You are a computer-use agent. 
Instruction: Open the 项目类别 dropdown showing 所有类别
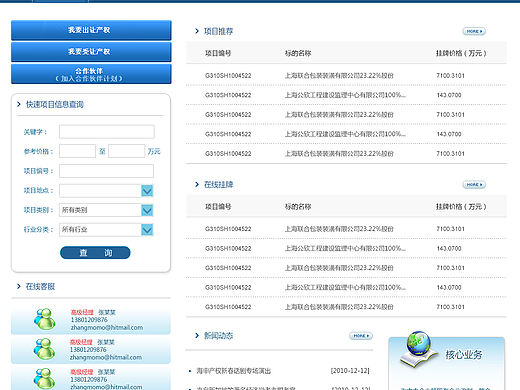click(106, 210)
